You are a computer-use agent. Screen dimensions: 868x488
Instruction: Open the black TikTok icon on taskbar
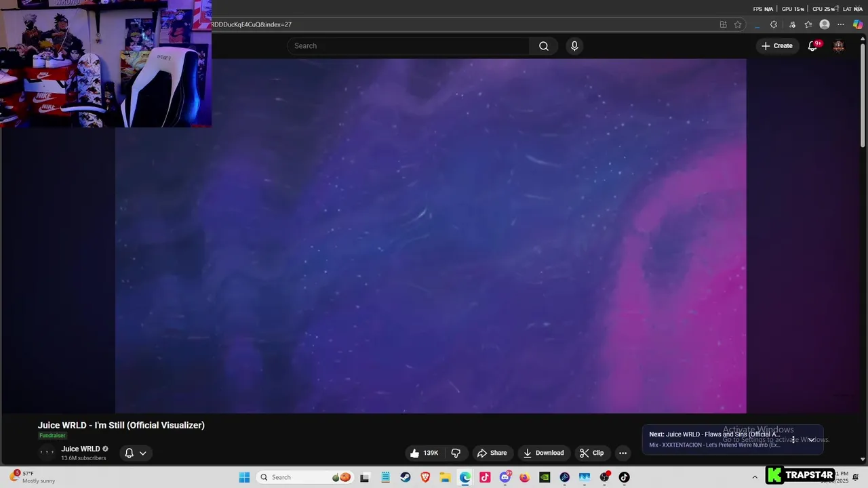(x=624, y=477)
